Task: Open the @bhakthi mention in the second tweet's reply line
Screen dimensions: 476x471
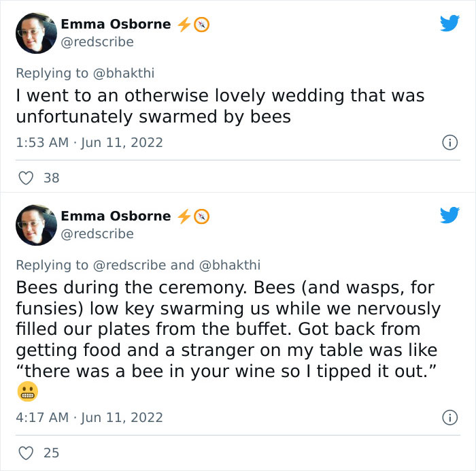Action: 229,265
